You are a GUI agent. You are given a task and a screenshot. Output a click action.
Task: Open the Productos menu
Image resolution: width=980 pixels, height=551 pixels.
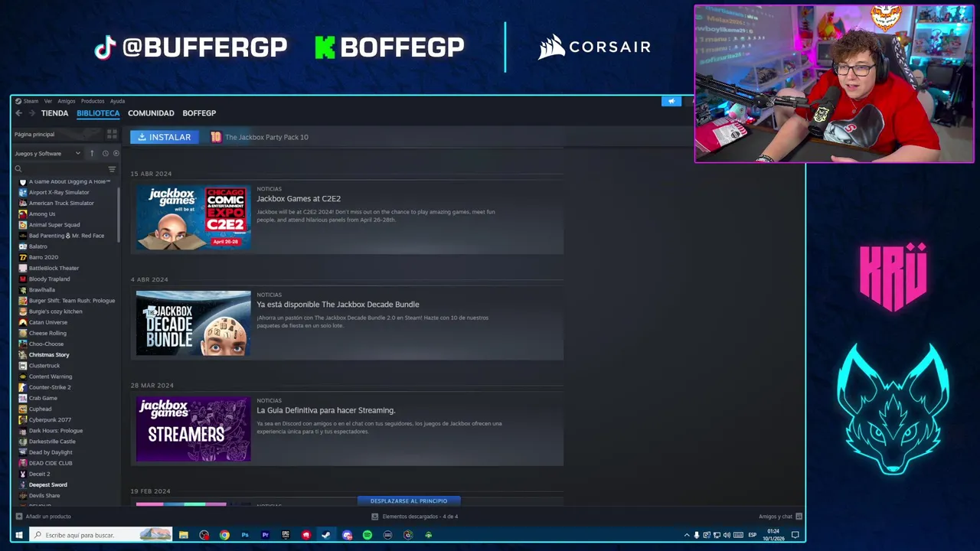(x=93, y=101)
